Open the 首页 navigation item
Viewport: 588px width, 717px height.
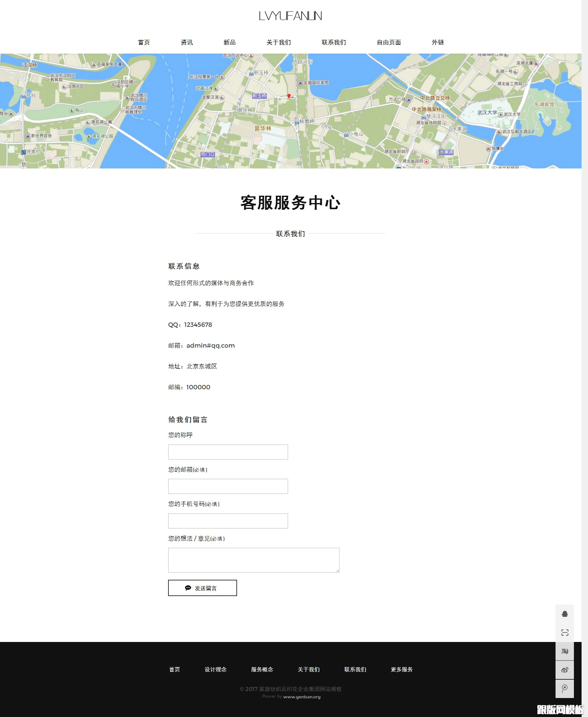coord(144,42)
